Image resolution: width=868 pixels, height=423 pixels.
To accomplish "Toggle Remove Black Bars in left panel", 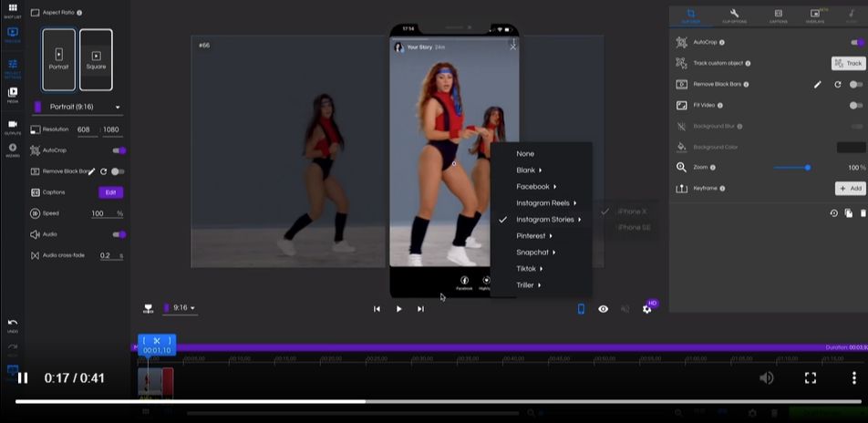I will pyautogui.click(x=118, y=171).
